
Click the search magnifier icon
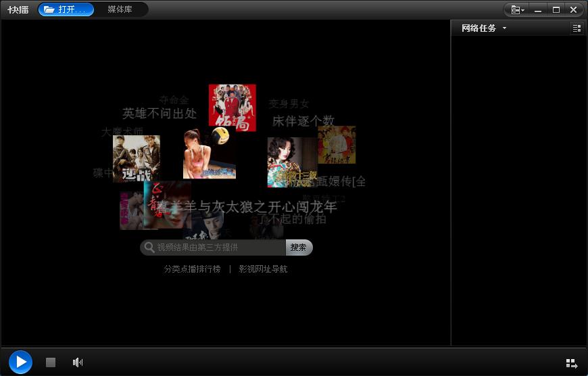click(x=149, y=248)
